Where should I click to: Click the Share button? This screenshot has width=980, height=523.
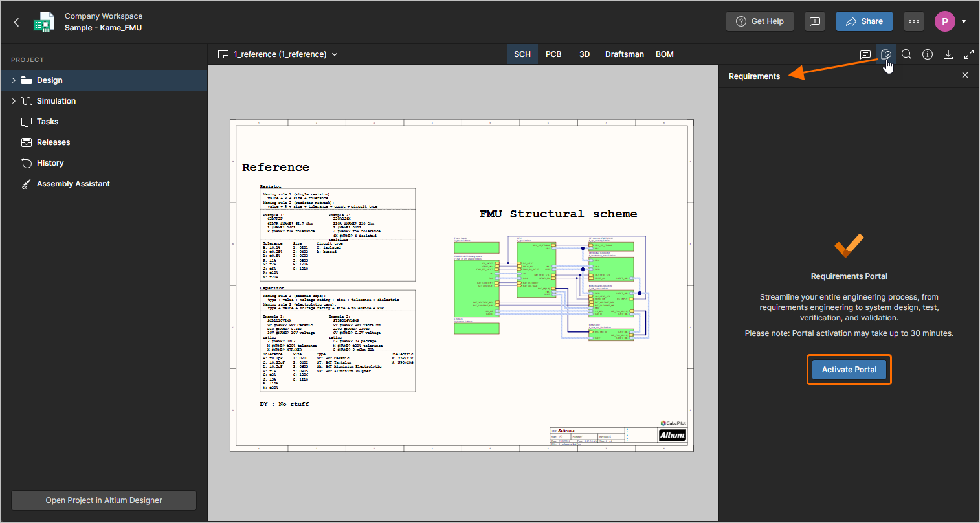pos(864,21)
